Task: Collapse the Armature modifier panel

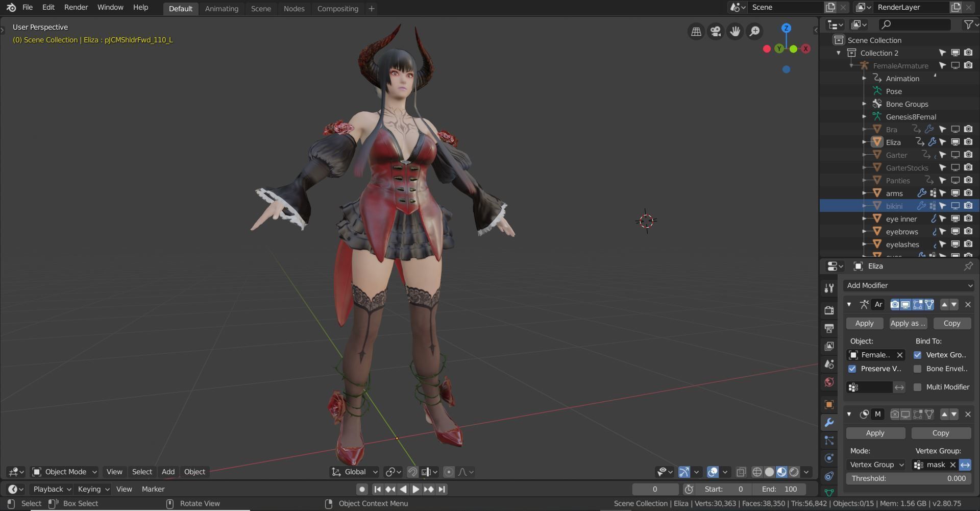Action: [x=849, y=304]
